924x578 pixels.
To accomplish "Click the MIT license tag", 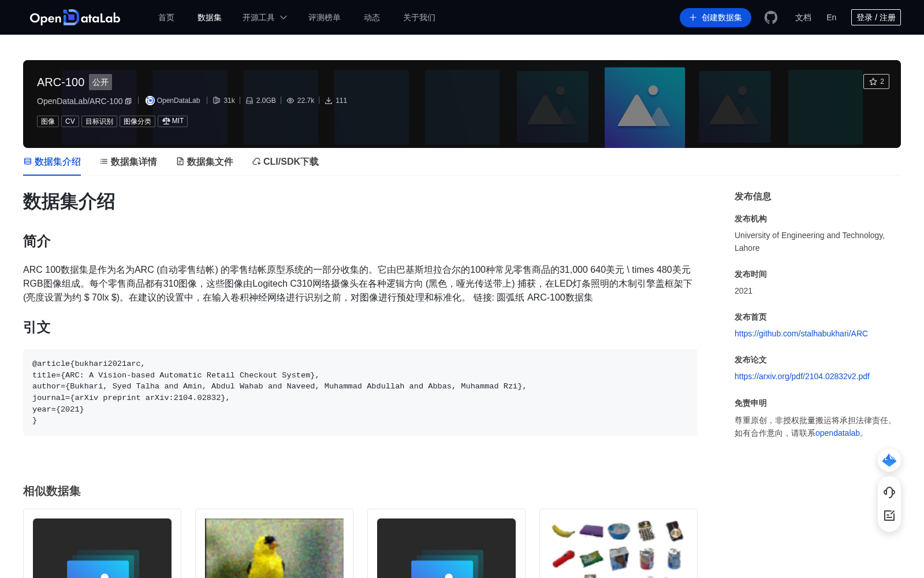I will tap(173, 121).
